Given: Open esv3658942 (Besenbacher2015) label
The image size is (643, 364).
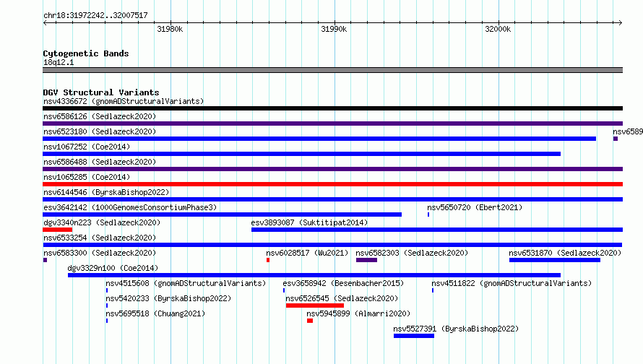Looking at the screenshot, I should pos(343,283).
